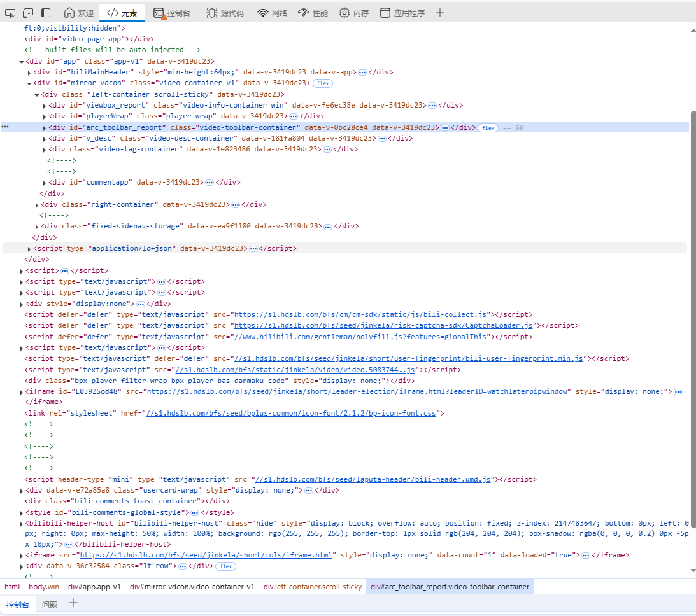
Task: Select div#arc_toolbar_report breadcrumb item
Action: (x=450, y=587)
